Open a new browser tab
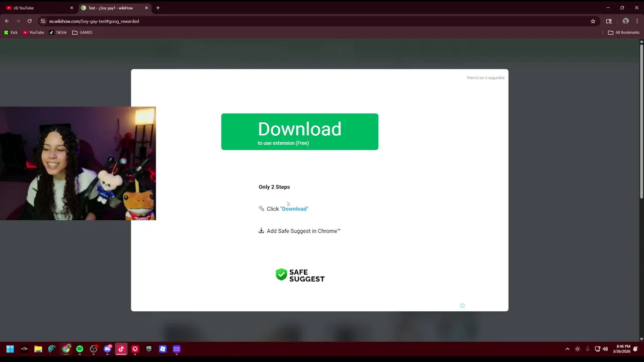Screen dimensions: 644x362 158,8
